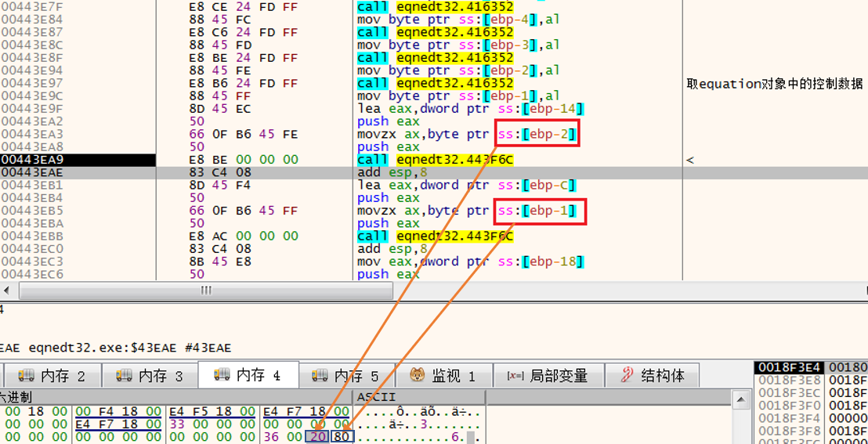This screenshot has height=444, width=868.
Task: Click dump bytes E4 F5 18 00
Action: point(212,411)
